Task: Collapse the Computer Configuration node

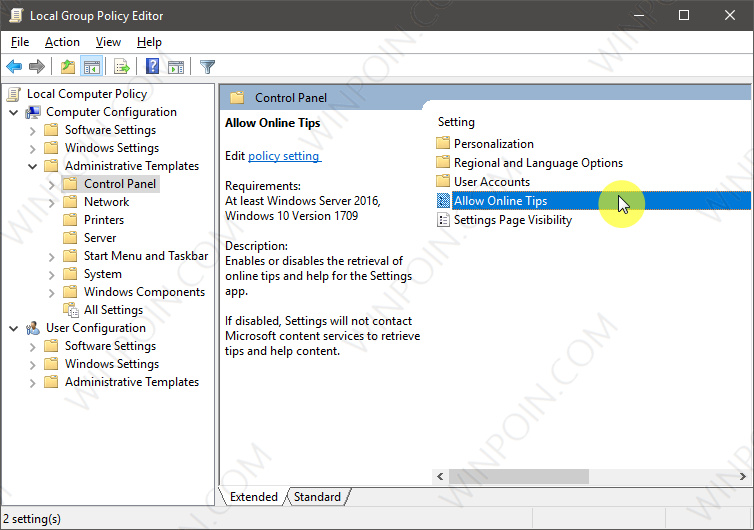Action: pyautogui.click(x=14, y=113)
